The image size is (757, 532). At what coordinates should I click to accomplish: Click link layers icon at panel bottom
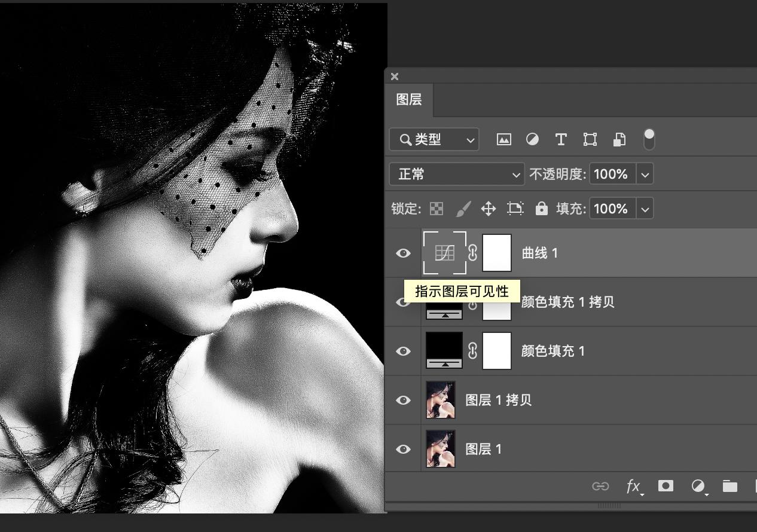(x=600, y=486)
